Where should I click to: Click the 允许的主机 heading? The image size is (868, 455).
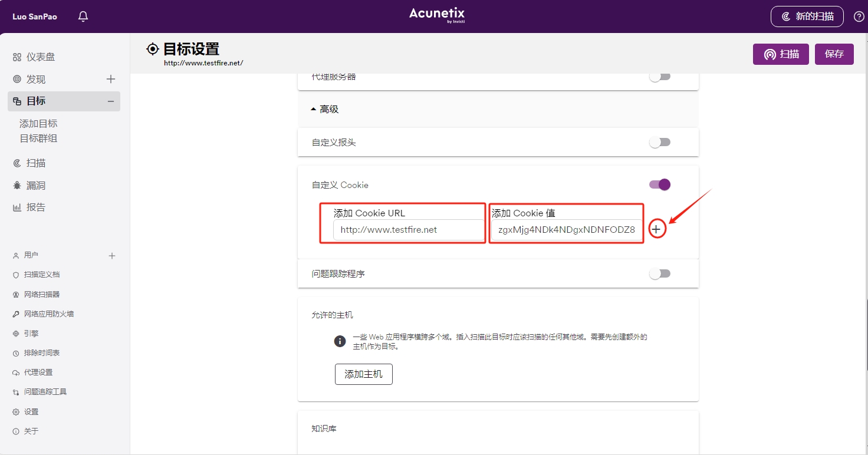point(332,315)
